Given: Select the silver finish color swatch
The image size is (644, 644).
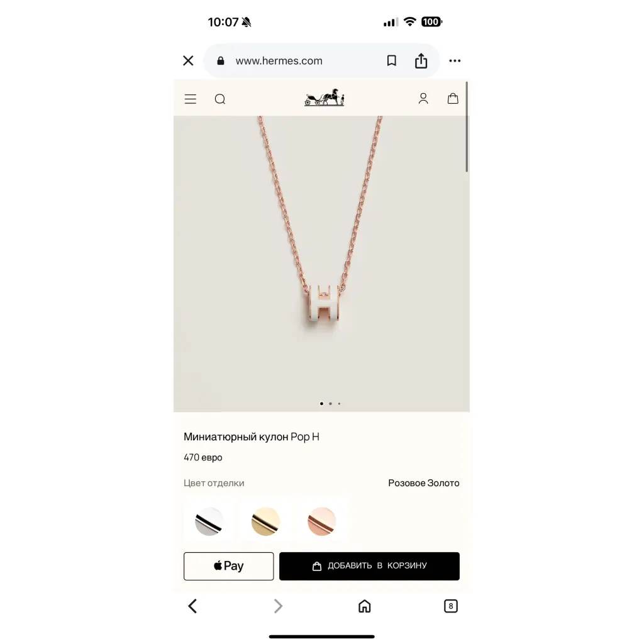Looking at the screenshot, I should 209,521.
